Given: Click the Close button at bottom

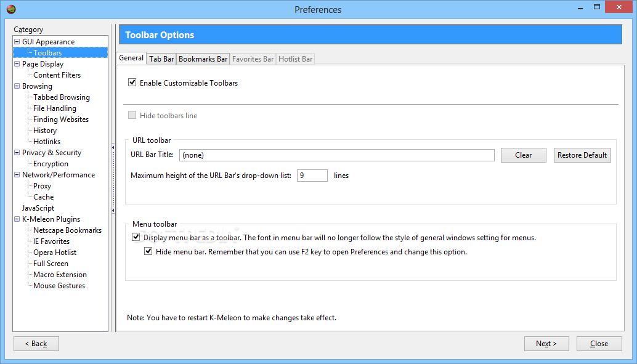Looking at the screenshot, I should tap(599, 344).
